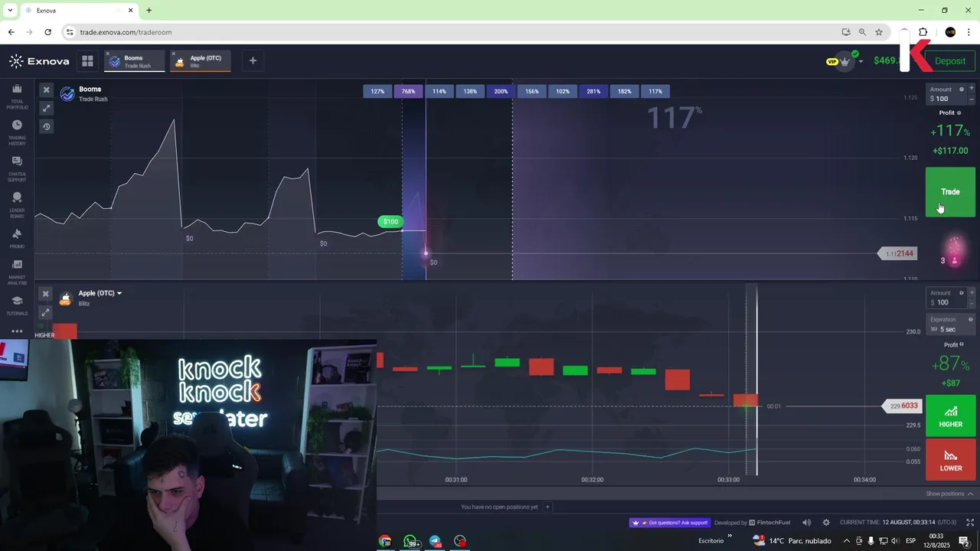The height and width of the screenshot is (551, 980).
Task: Open the Windows notification center
Action: [x=964, y=541]
